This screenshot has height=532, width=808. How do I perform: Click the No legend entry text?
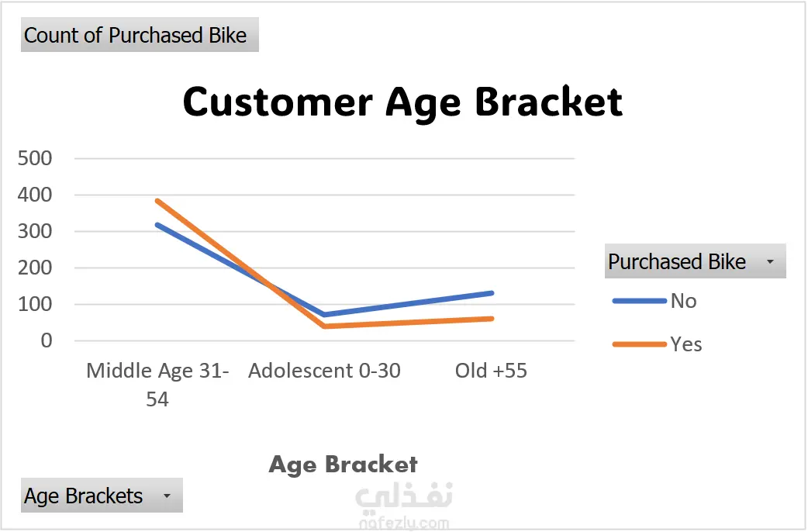684,301
